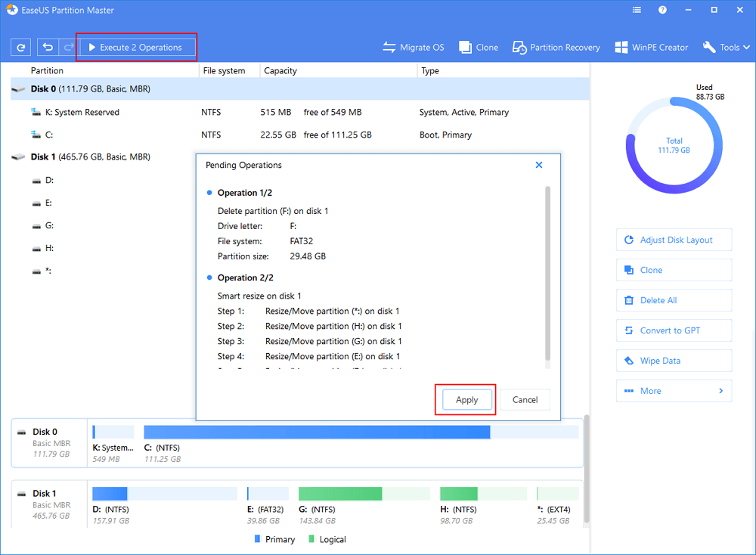The width and height of the screenshot is (756, 555).
Task: Select E: (FAT32) bar in disk map
Action: [x=268, y=494]
